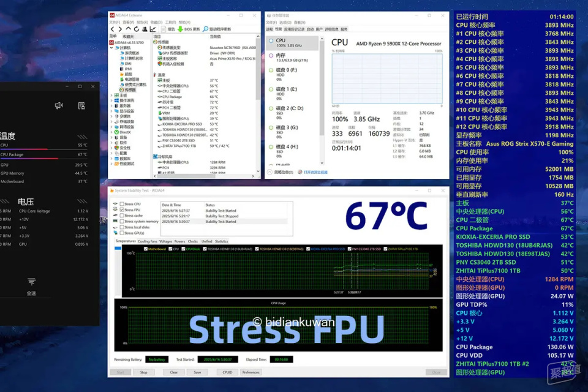Click report document icon in dark monitoring panel
Image resolution: width=588 pixels, height=392 pixels.
[81, 106]
